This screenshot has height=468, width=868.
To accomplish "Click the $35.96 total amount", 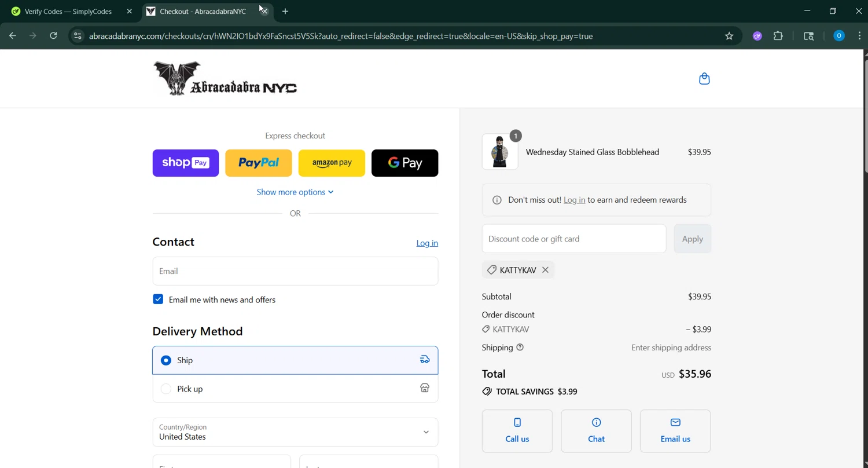I will pos(695,374).
